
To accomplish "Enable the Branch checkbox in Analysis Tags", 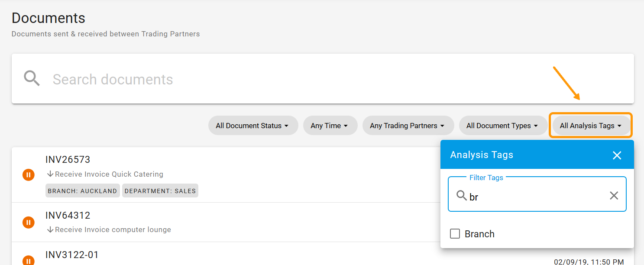I will pyautogui.click(x=455, y=233).
